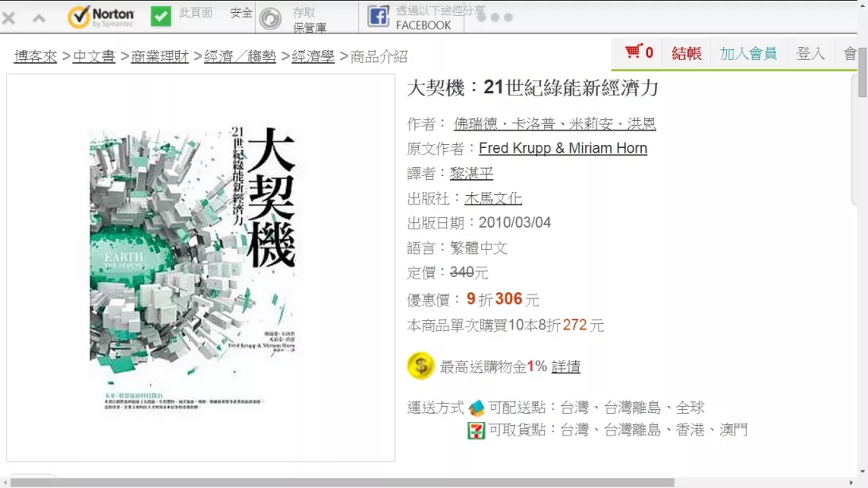This screenshot has width=868, height=488.
Task: Click the scrollbar right arrow
Action: click(850, 482)
